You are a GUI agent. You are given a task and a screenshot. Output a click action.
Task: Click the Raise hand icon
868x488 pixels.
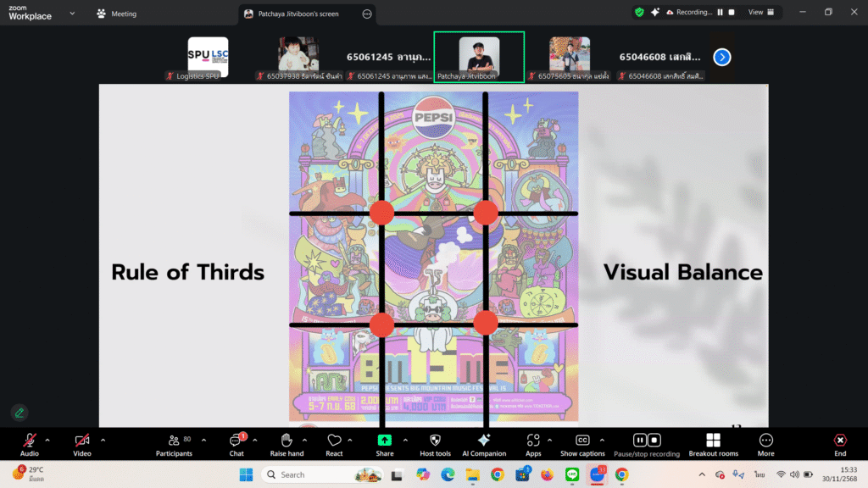coord(287,441)
